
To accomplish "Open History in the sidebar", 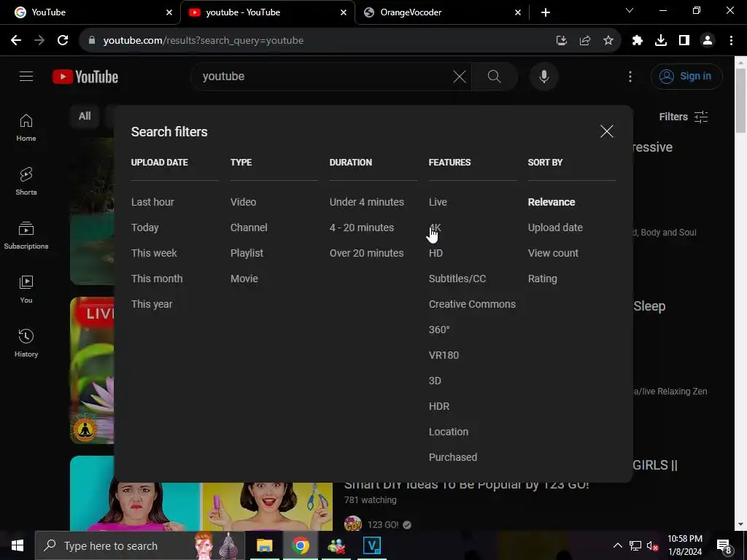I will click(26, 343).
